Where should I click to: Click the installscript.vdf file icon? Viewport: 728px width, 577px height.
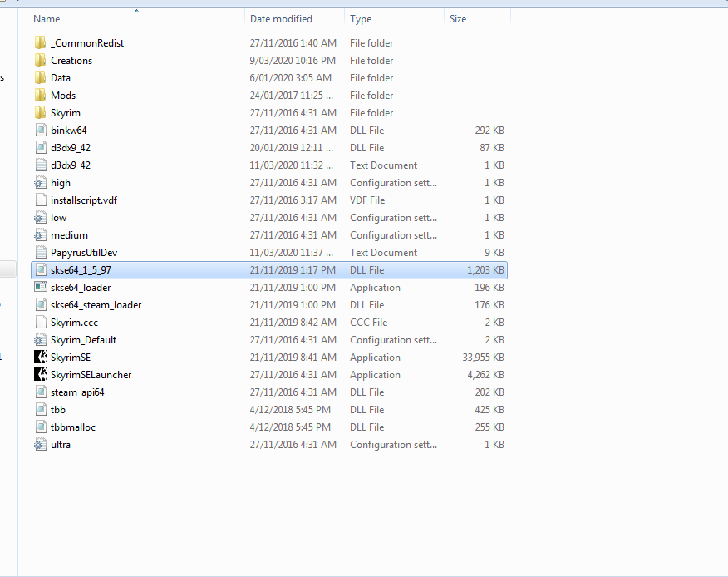41,200
